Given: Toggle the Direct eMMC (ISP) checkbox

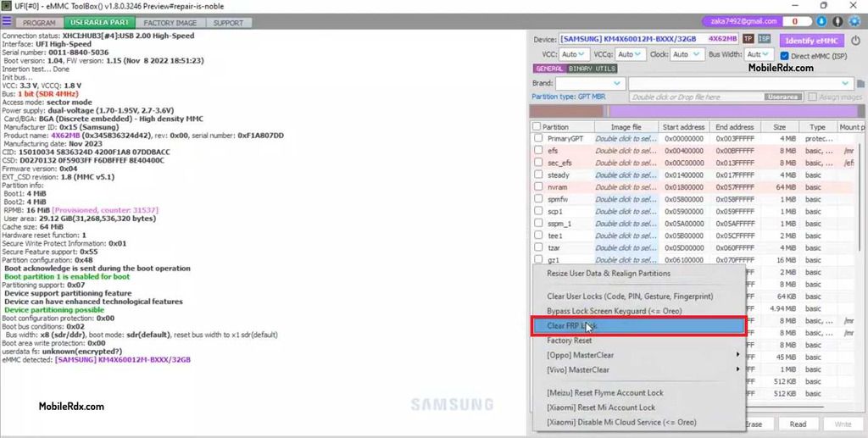Looking at the screenshot, I should [784, 56].
